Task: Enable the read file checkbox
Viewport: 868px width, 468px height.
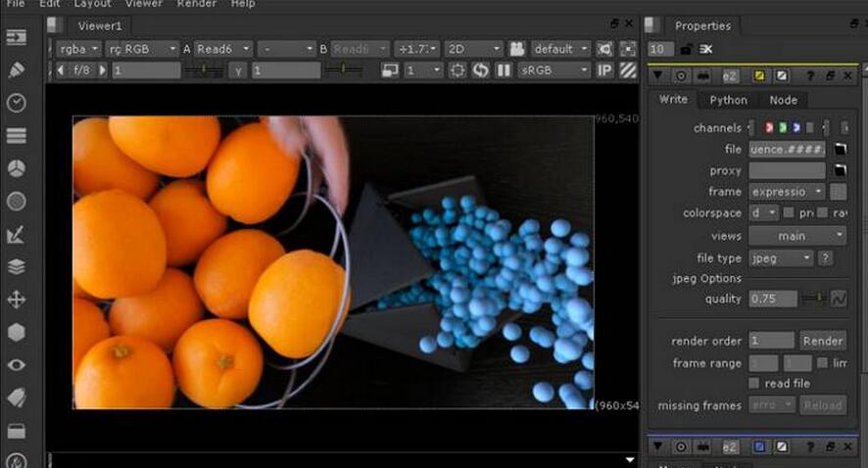Action: pos(754,383)
